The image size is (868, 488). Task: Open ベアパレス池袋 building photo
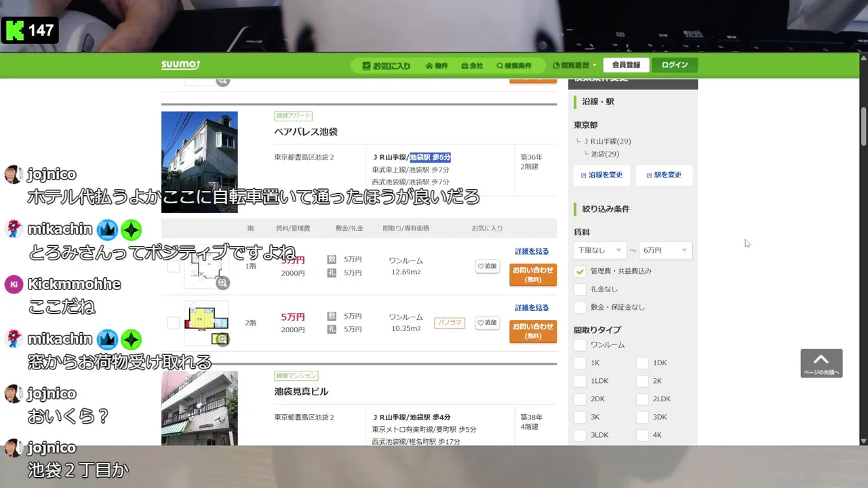point(199,161)
